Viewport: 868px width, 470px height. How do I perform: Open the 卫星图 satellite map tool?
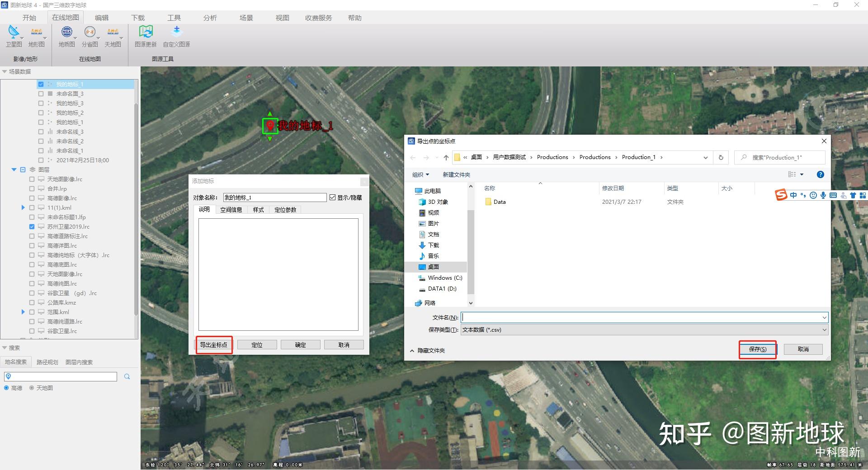(14, 36)
